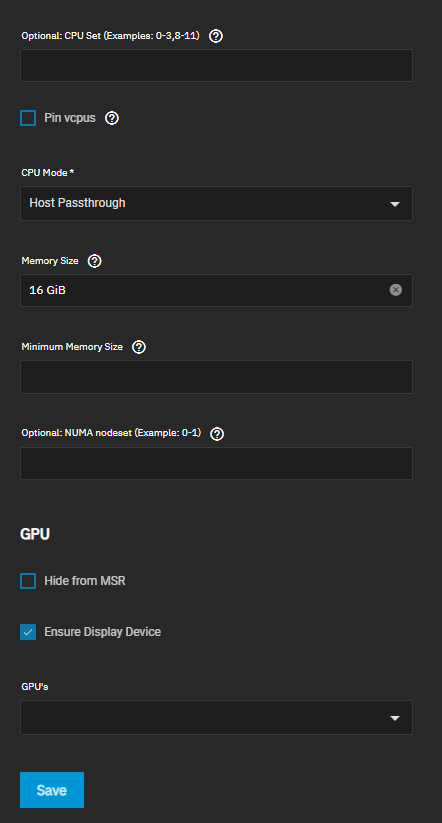This screenshot has width=442, height=823.
Task: Tick the Hide from MSR checkbox
Action: point(28,581)
